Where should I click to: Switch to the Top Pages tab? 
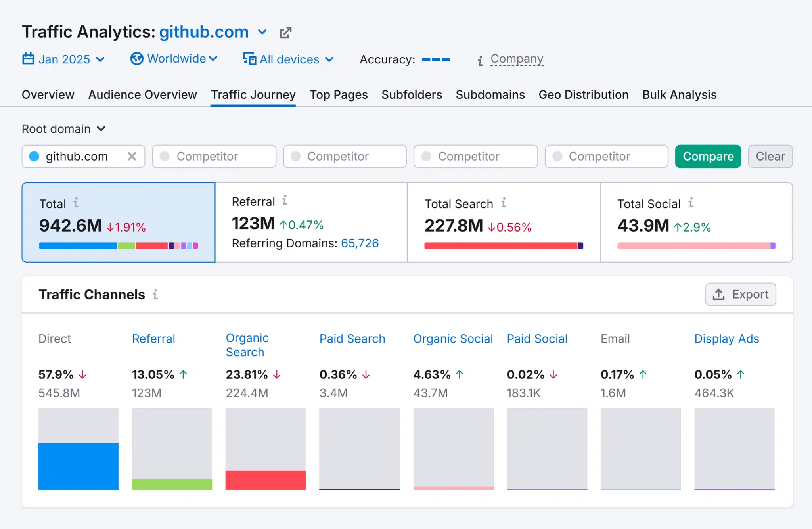point(339,94)
